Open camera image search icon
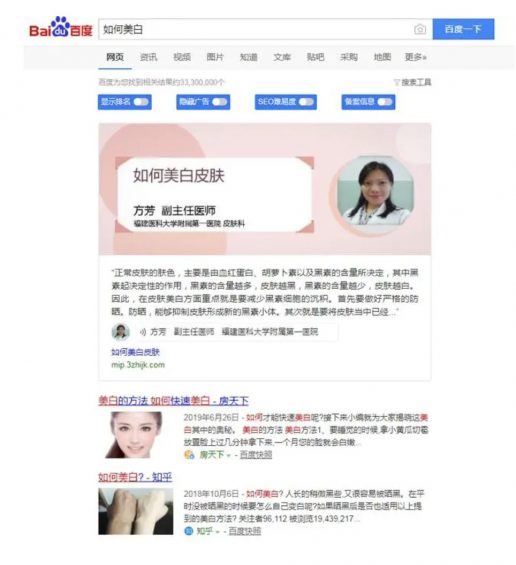Screen dimensions: 516x565 (x=419, y=29)
